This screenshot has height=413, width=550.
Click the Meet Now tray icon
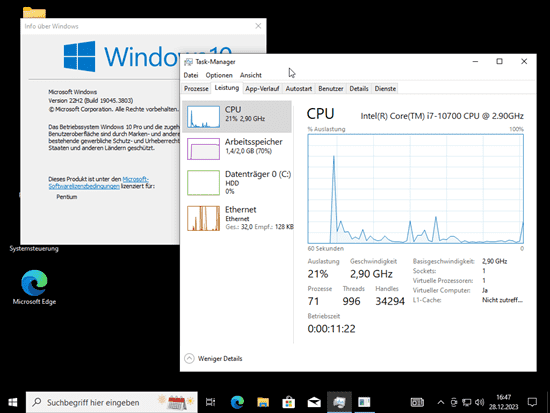(x=454, y=402)
